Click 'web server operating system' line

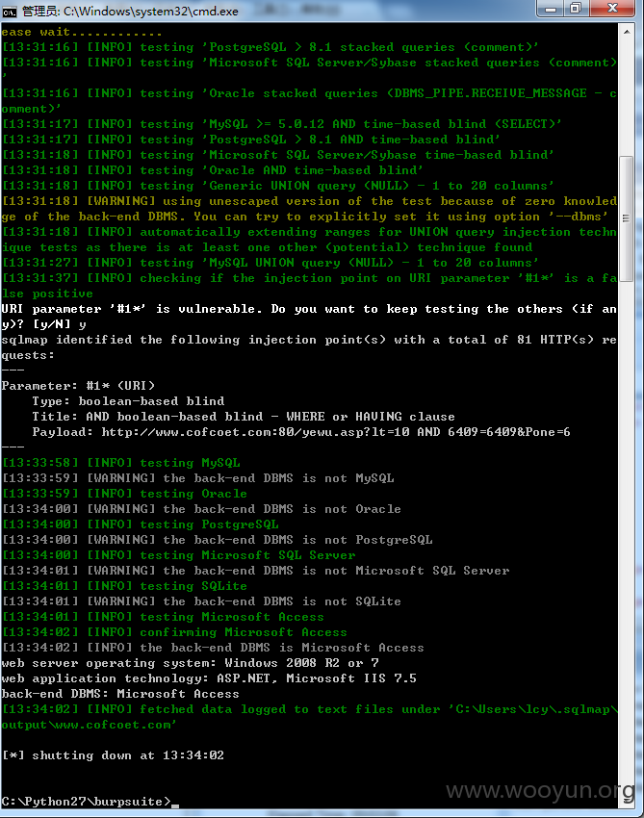(191, 662)
